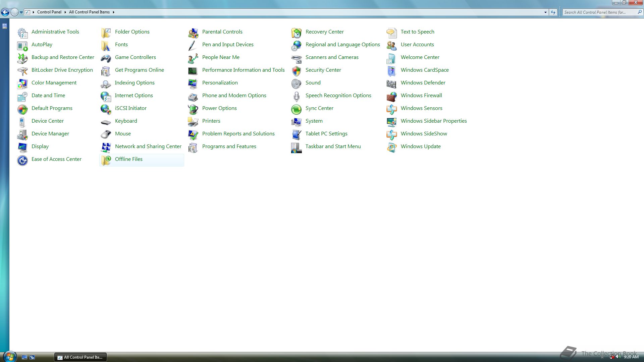644x362 pixels.
Task: Open the Windows Defender wall icon
Action: pos(392,83)
